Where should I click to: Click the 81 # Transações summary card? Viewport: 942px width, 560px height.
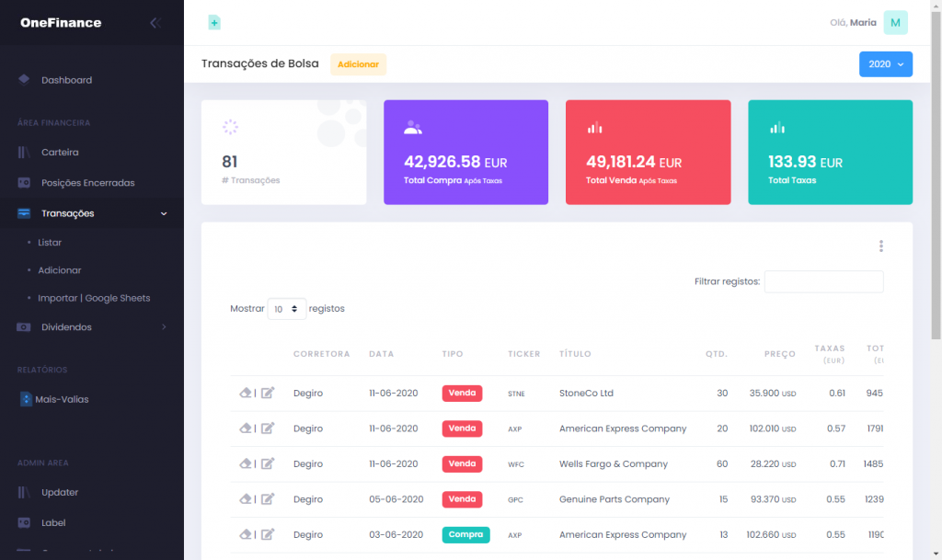coord(283,153)
